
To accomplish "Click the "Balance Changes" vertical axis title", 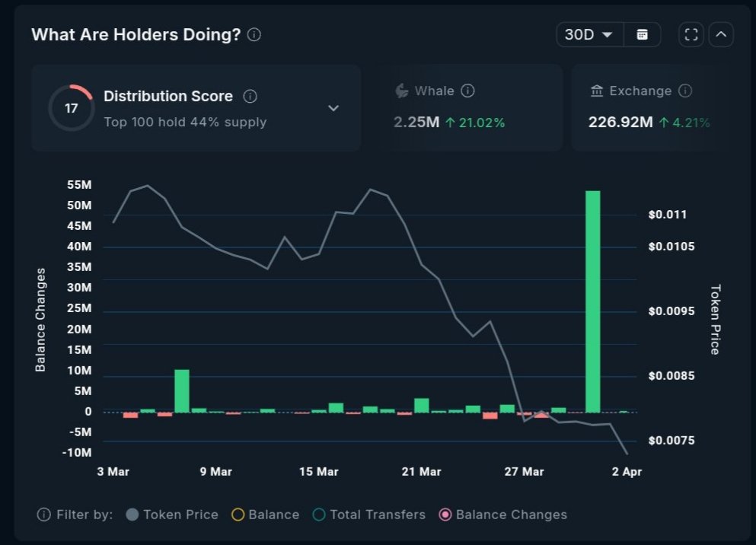I will tap(40, 320).
